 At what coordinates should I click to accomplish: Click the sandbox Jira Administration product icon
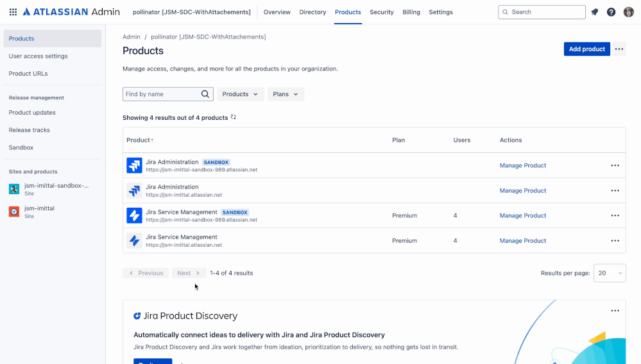[134, 165]
